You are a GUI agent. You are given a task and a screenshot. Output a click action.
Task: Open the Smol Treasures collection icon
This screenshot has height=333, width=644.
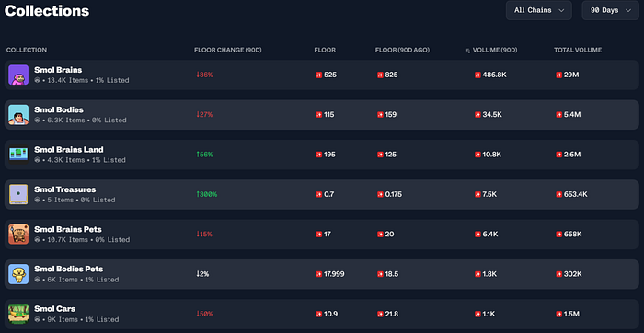tap(18, 194)
